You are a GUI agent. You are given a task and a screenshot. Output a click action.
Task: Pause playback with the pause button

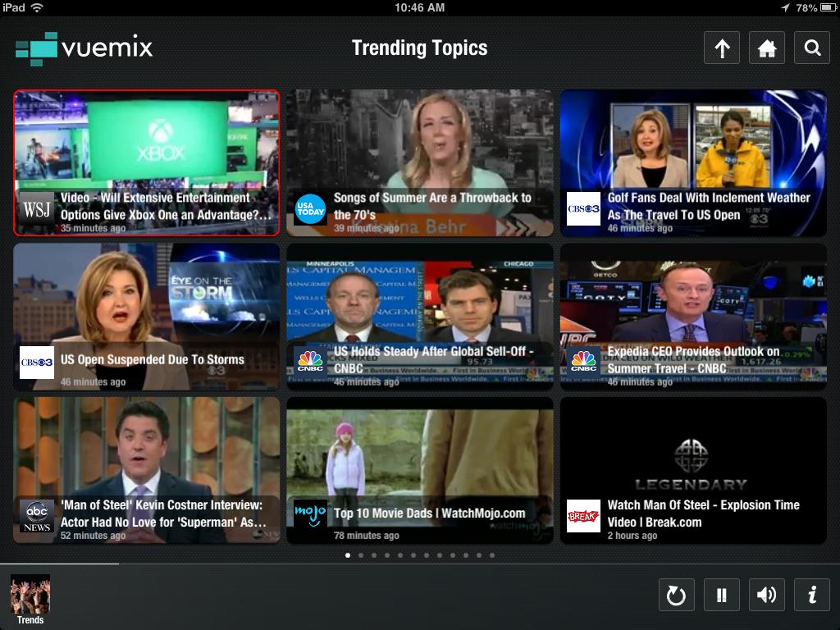tap(722, 595)
